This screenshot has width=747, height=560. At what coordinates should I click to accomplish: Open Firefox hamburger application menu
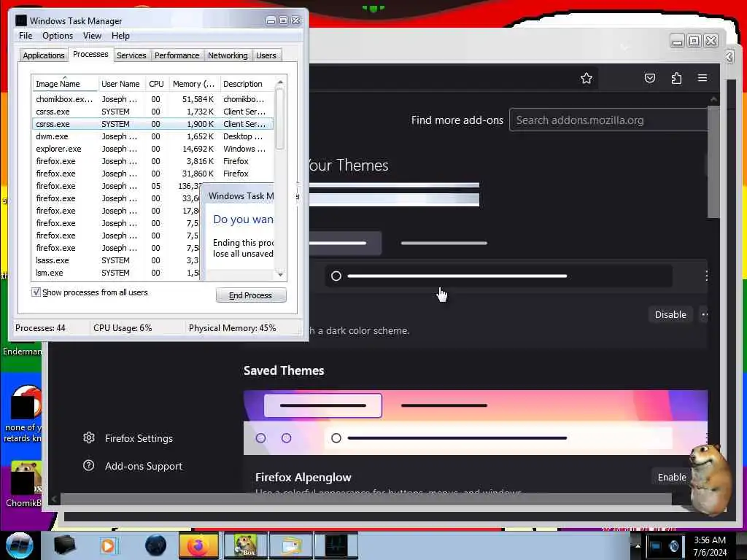[x=703, y=77]
